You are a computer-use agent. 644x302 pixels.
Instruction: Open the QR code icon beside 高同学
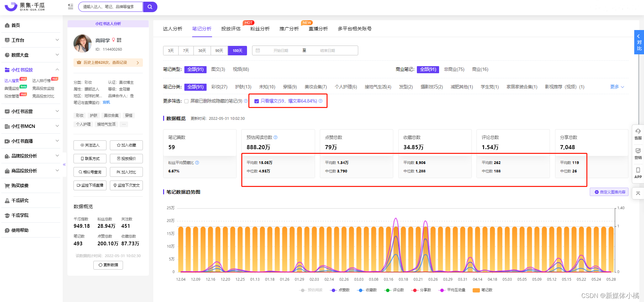pyautogui.click(x=119, y=40)
